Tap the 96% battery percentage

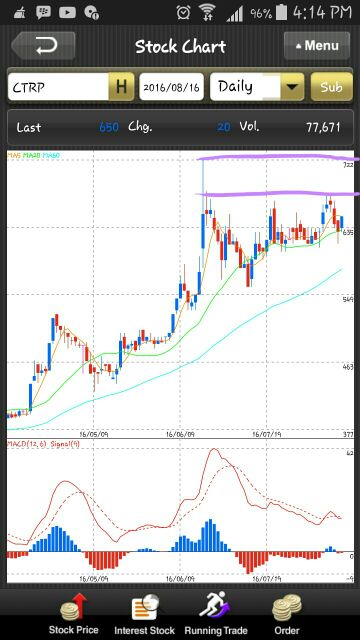point(261,13)
